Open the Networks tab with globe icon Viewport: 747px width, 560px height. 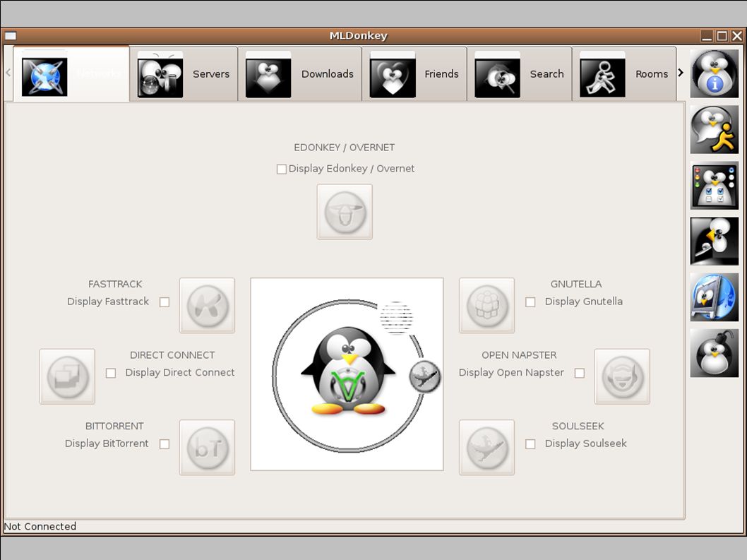point(71,74)
